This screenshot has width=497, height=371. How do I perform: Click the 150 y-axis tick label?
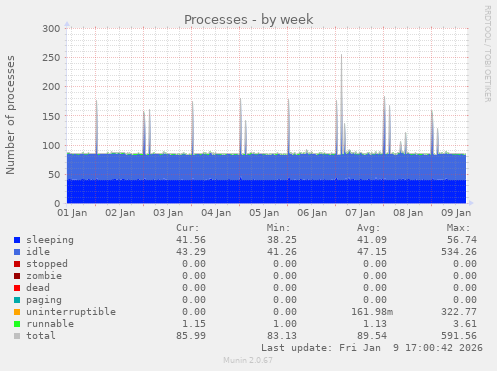pos(51,116)
